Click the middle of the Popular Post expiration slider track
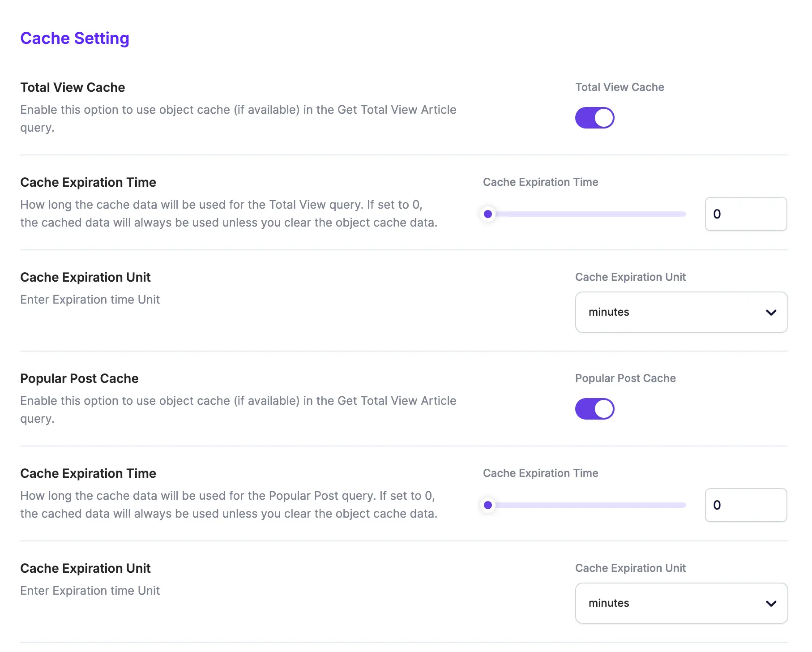 click(586, 505)
